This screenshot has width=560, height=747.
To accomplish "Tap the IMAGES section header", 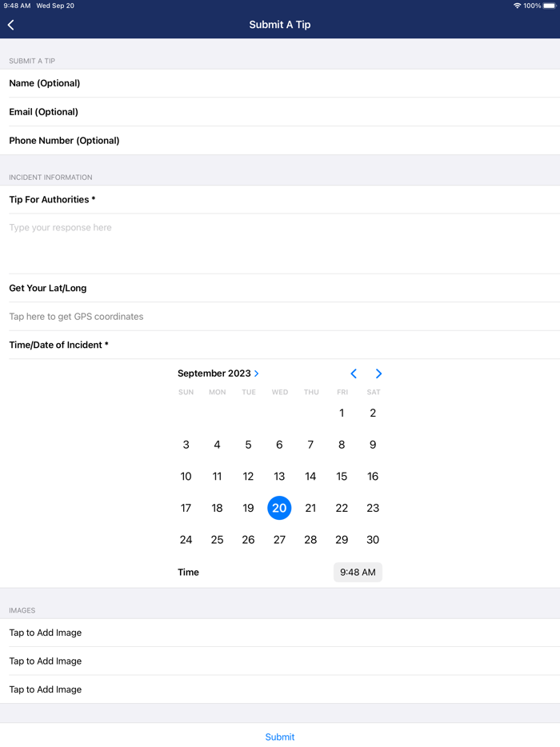I will (22, 610).
